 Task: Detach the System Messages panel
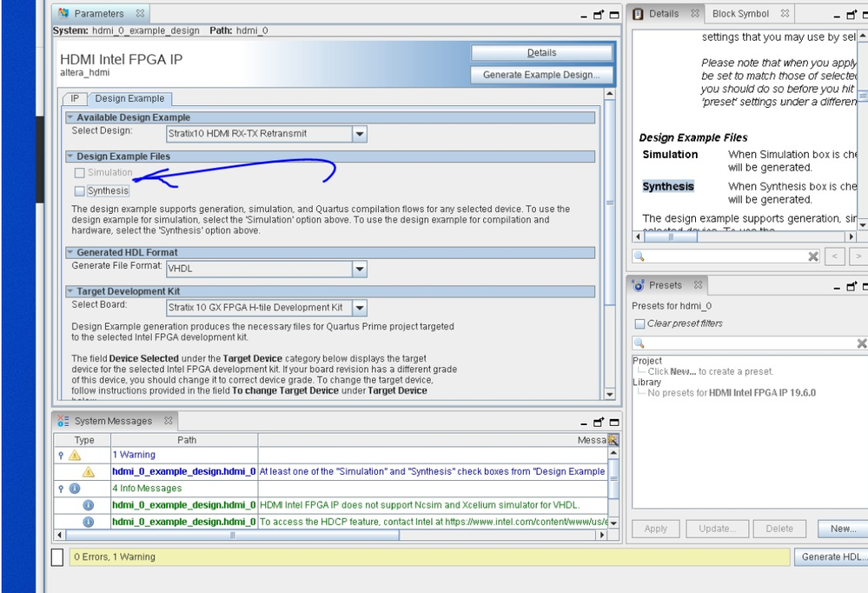point(599,423)
